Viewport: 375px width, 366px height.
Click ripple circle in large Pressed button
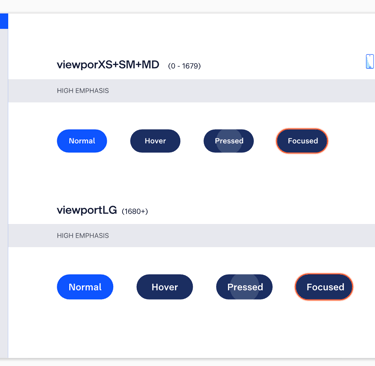pos(245,287)
